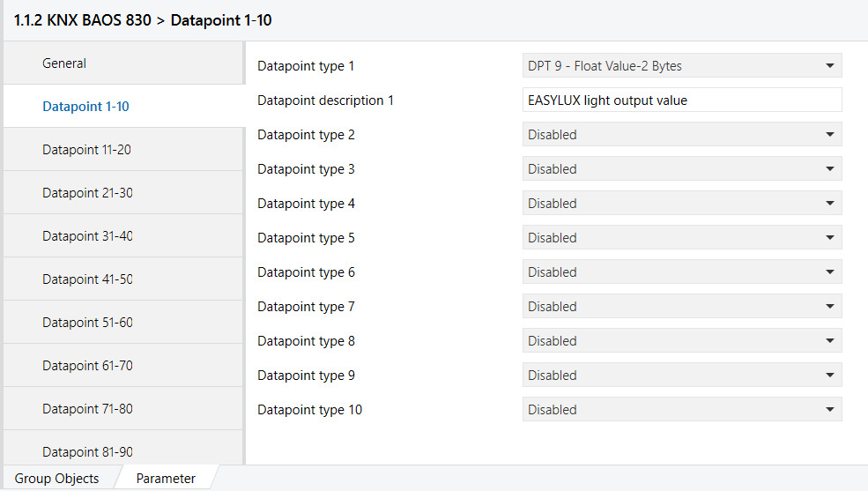Open Datapoint 51-60 parameter page
This screenshot has width=868, height=491.
coord(87,323)
